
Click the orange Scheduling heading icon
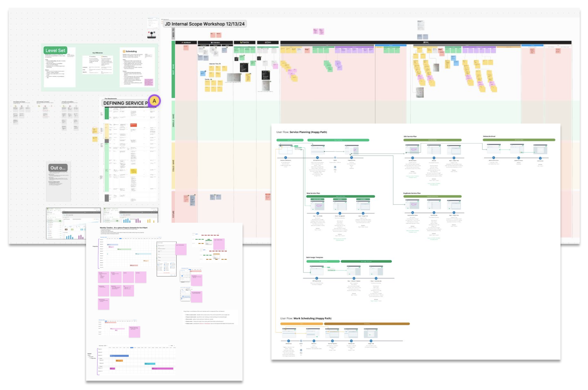124,52
